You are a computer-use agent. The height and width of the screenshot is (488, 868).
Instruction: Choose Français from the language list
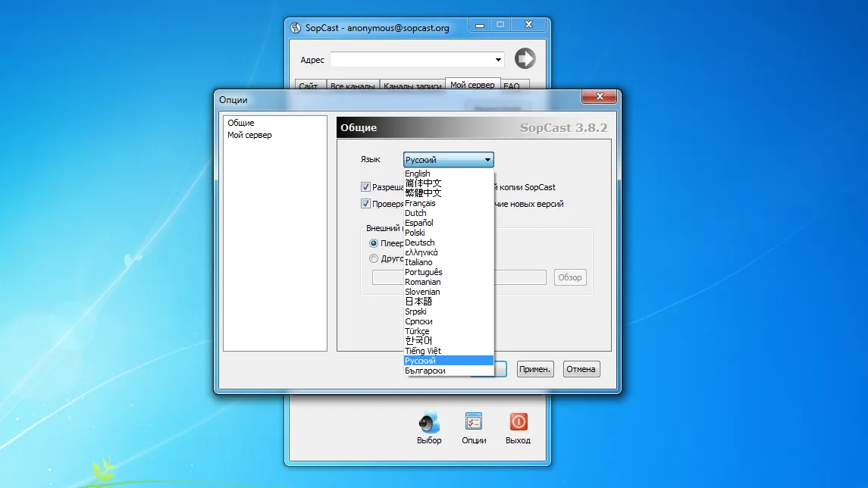[x=449, y=203]
